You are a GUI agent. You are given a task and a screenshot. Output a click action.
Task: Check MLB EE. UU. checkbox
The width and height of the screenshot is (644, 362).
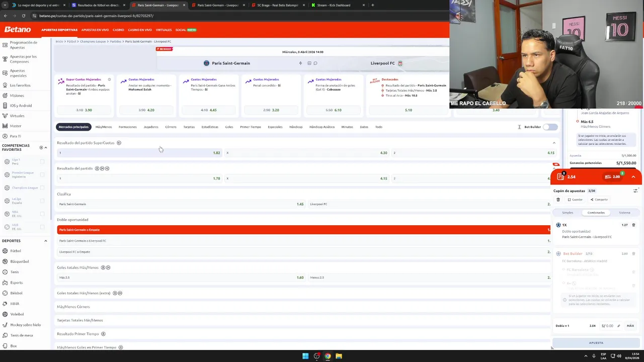click(42, 227)
